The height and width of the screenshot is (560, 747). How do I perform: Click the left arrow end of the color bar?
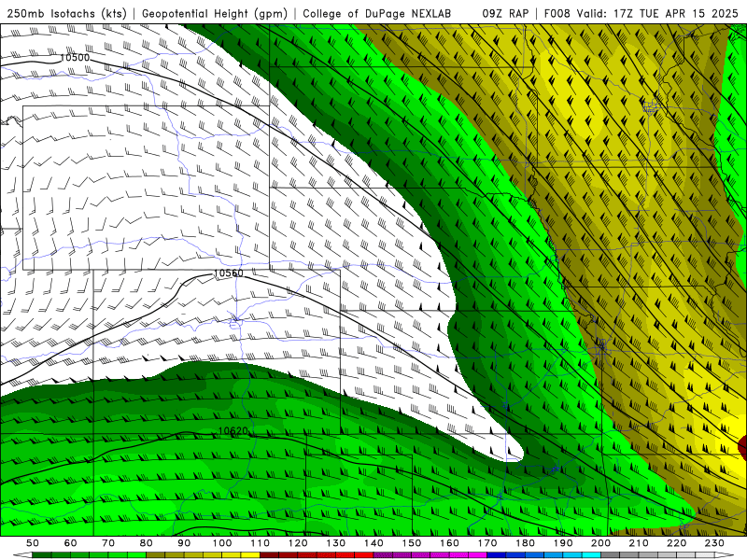[x=22, y=555]
